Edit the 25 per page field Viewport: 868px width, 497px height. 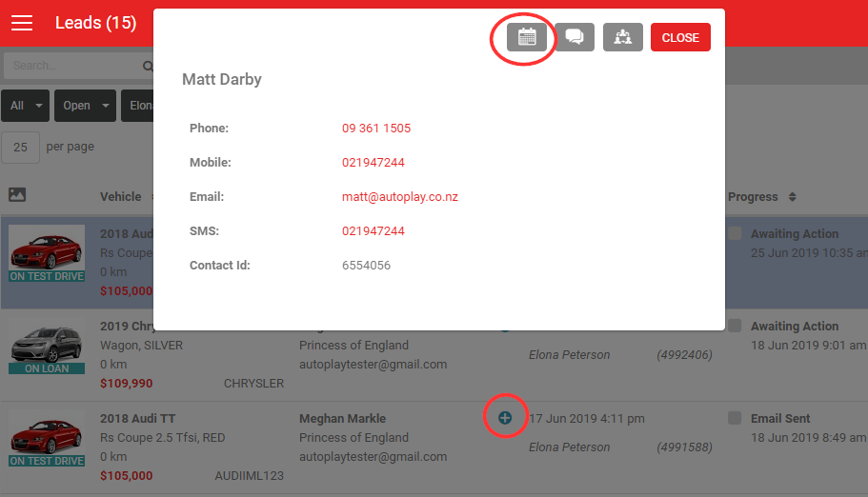tap(20, 148)
